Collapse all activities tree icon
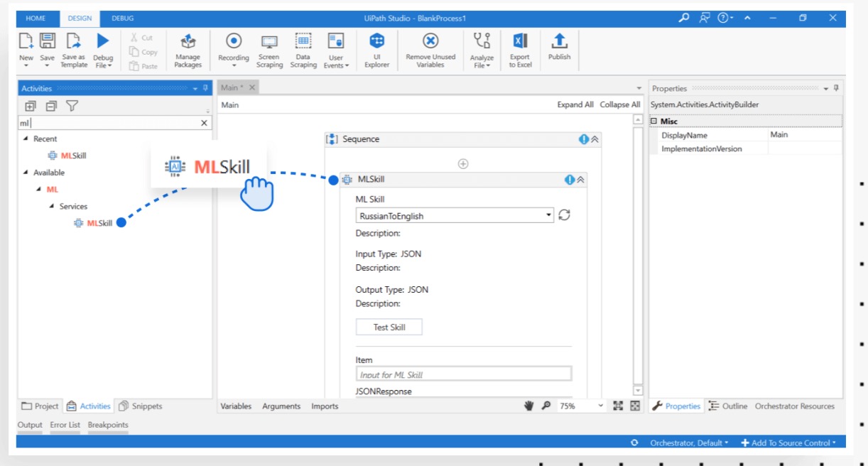This screenshot has height=466, width=868. coord(50,107)
